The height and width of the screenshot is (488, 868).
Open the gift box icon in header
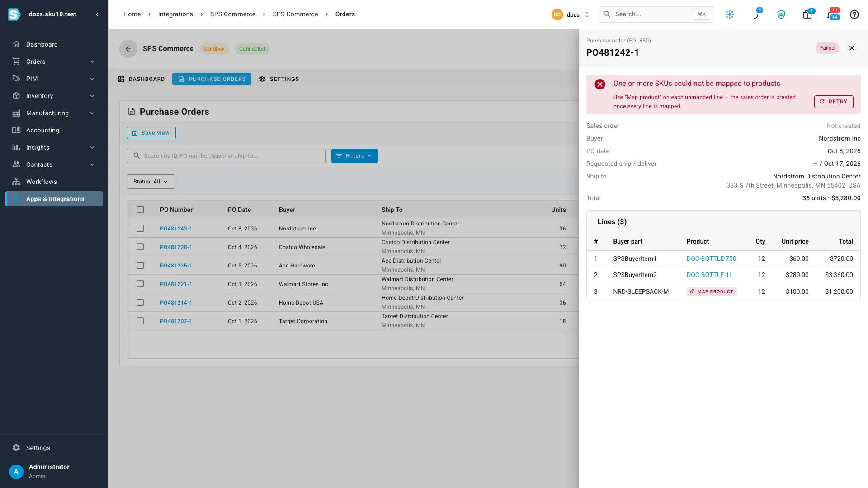pos(807,14)
